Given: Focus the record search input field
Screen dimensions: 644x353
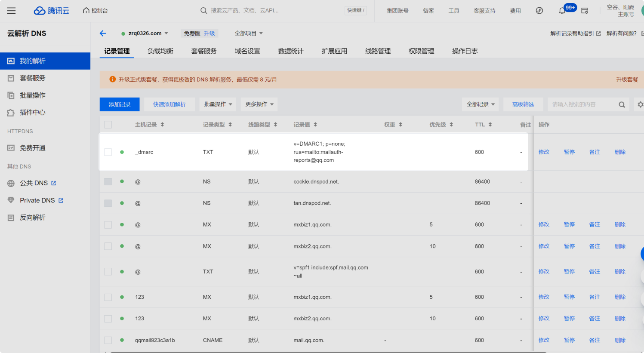Looking at the screenshot, I should [582, 104].
